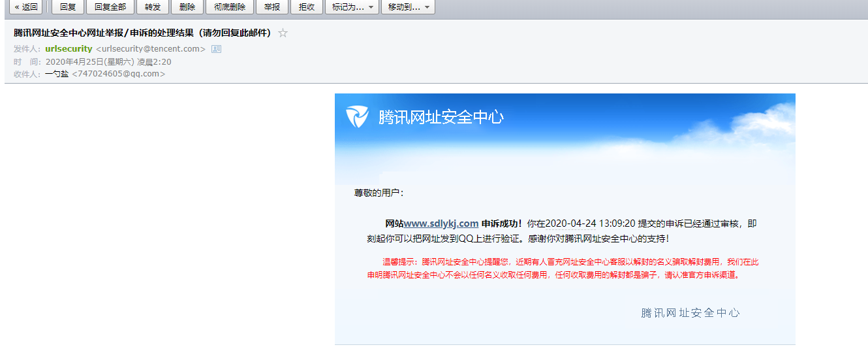
Task: Open the www.sdlykj.com link
Action: tap(441, 223)
